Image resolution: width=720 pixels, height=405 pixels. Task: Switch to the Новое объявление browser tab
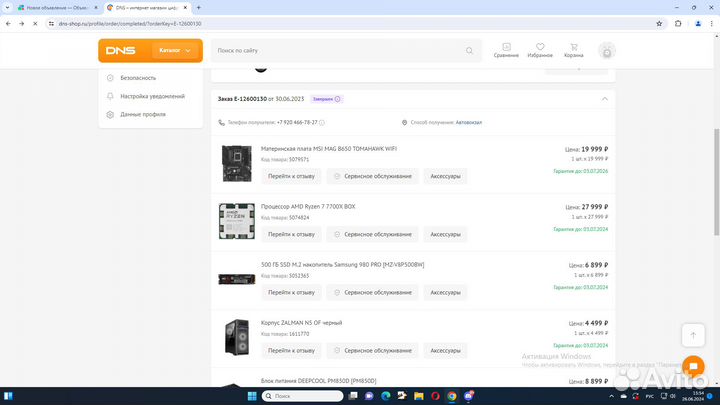pos(56,8)
